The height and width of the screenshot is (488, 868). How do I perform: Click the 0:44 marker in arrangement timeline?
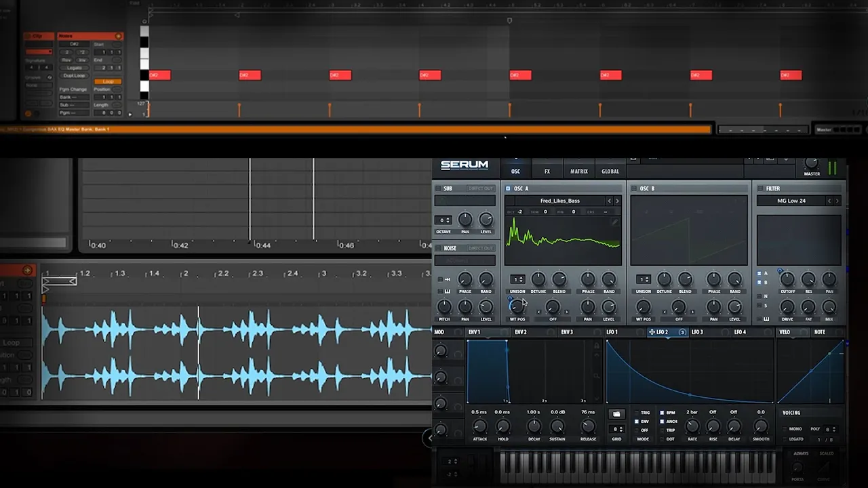click(263, 245)
